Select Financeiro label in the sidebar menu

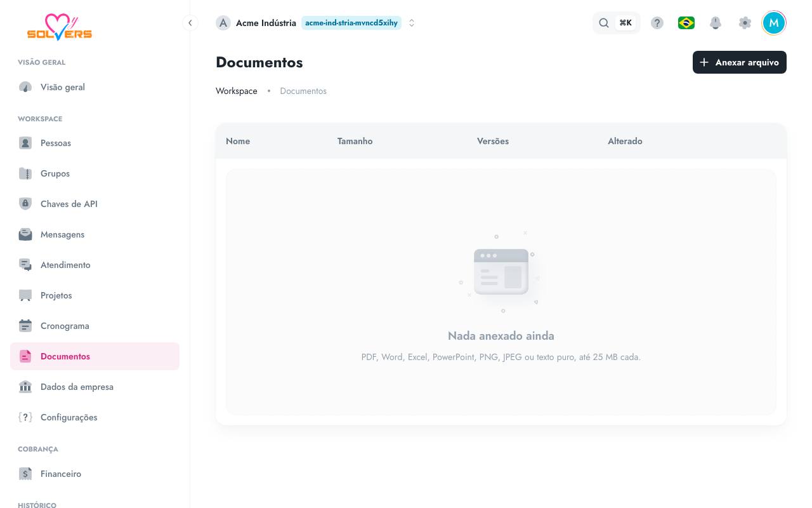click(x=61, y=474)
